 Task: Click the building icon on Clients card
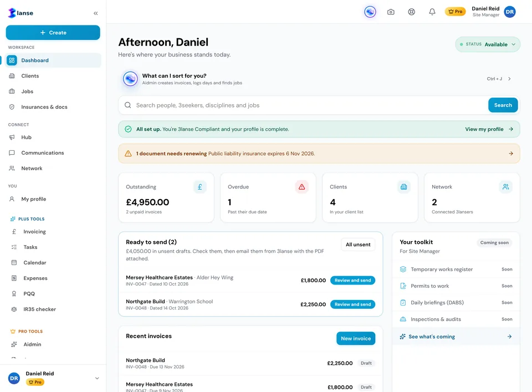pos(404,187)
